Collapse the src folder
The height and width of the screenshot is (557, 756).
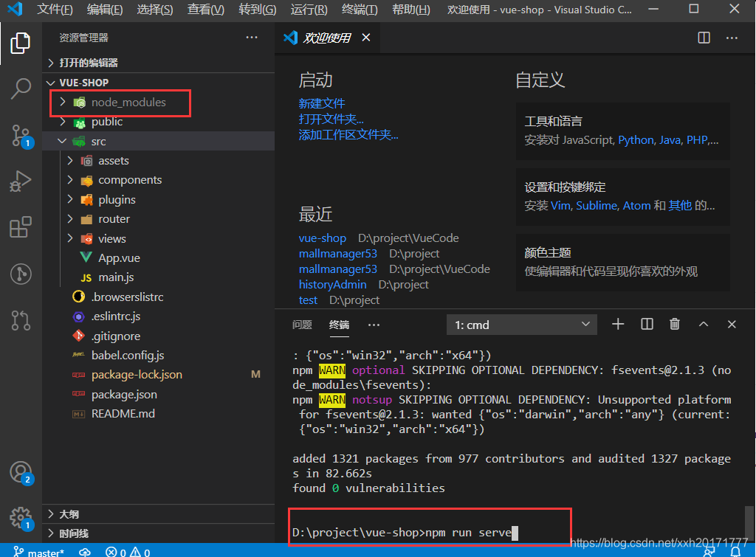point(158,141)
